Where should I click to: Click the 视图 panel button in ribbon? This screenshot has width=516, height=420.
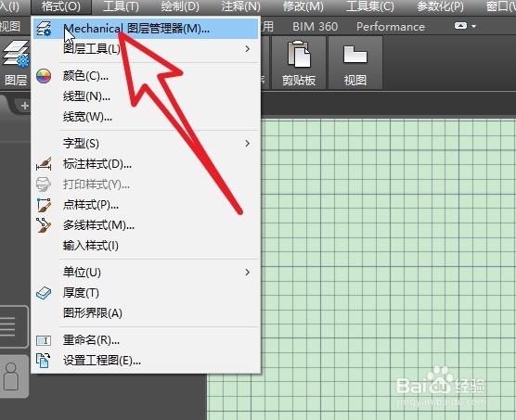click(355, 62)
